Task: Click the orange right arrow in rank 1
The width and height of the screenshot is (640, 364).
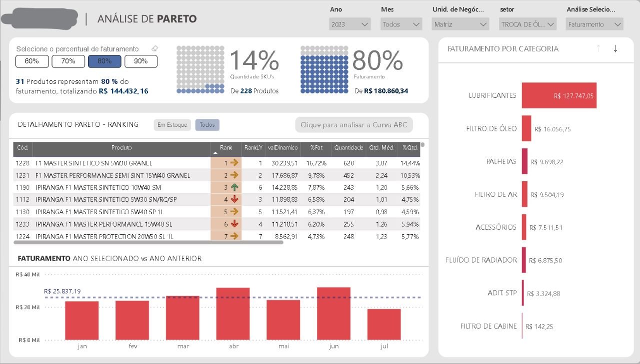Action: point(234,163)
